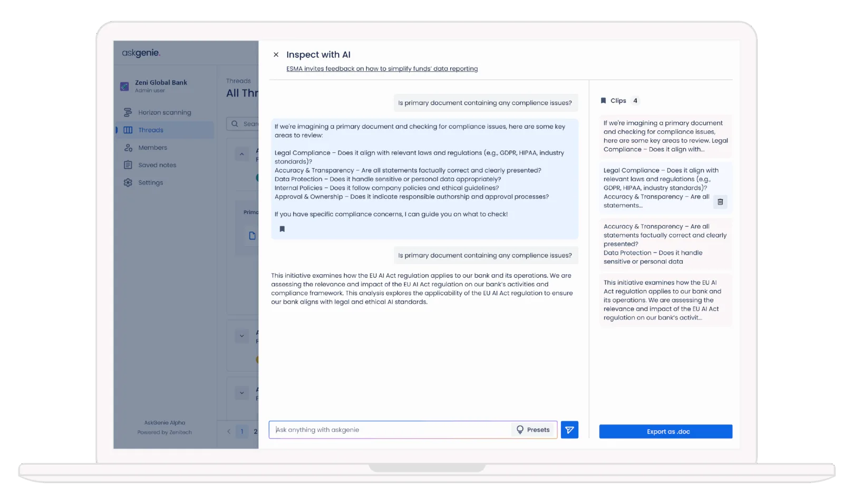Click the send message paper plane icon
The height and width of the screenshot is (504, 854).
(569, 430)
